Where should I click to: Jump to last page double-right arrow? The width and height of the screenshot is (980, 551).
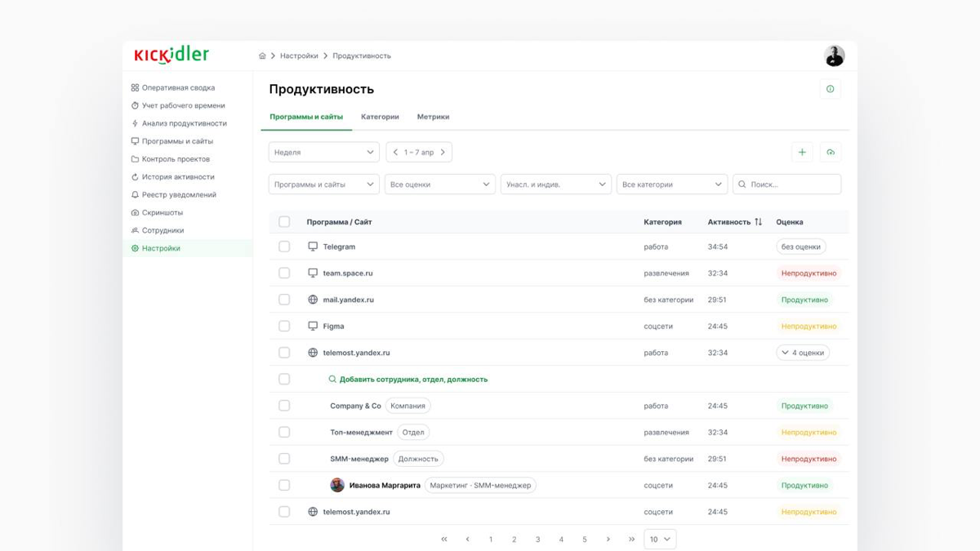coord(631,540)
